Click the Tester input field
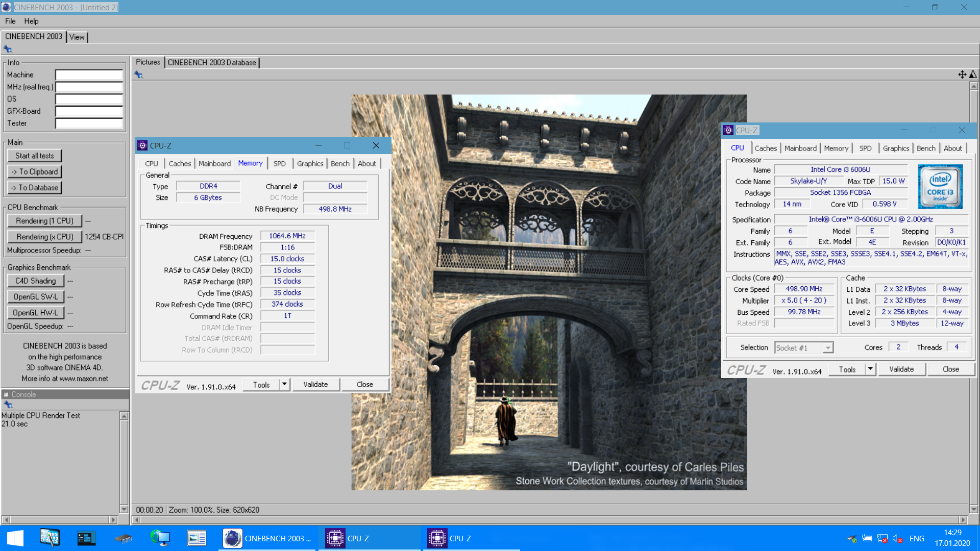The image size is (980, 551). tap(89, 123)
